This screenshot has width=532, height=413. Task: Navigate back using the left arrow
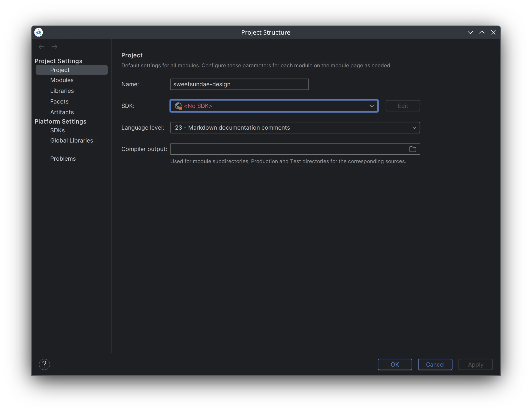[41, 47]
